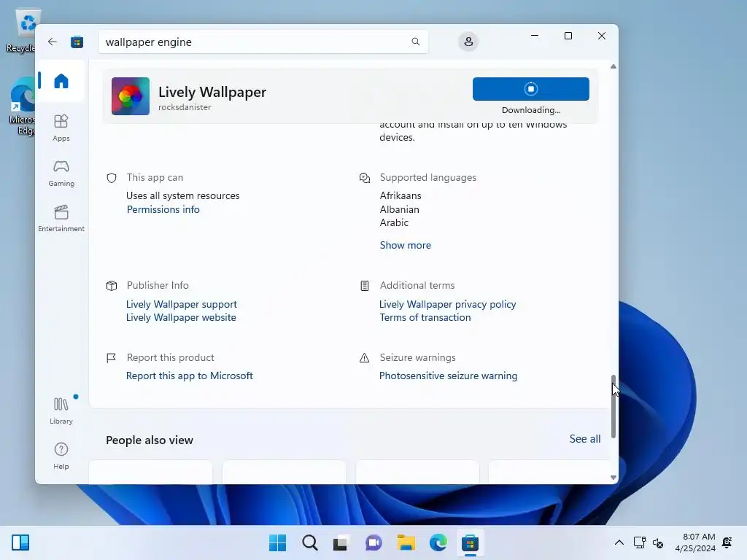
Task: Open the Apps section in the sidebar
Action: [x=61, y=128]
